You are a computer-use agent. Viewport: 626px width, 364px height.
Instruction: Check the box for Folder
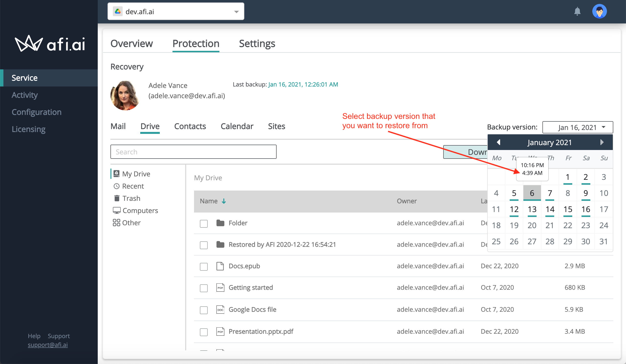[204, 224]
